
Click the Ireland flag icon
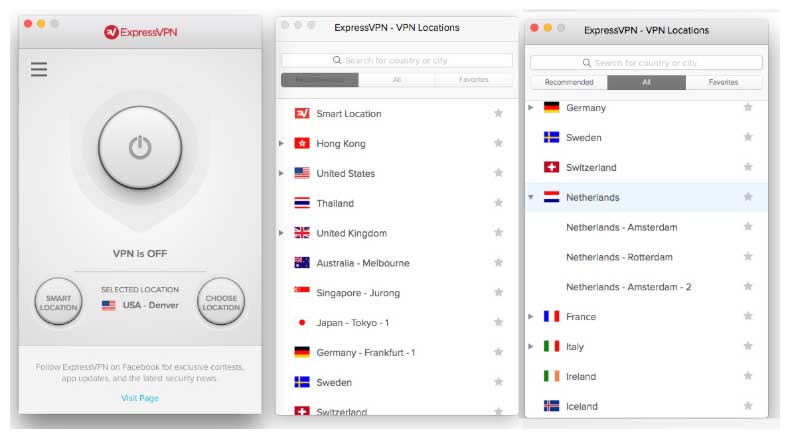point(551,376)
